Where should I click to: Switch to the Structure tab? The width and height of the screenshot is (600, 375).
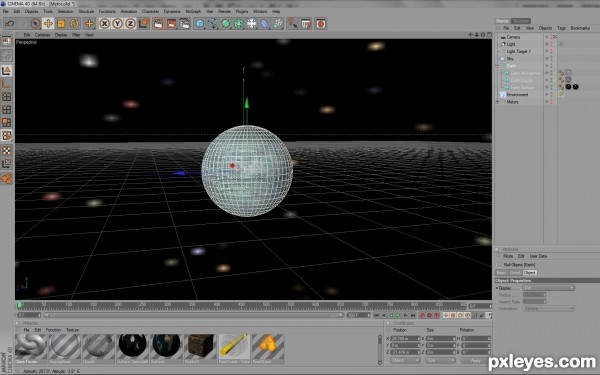[x=520, y=21]
